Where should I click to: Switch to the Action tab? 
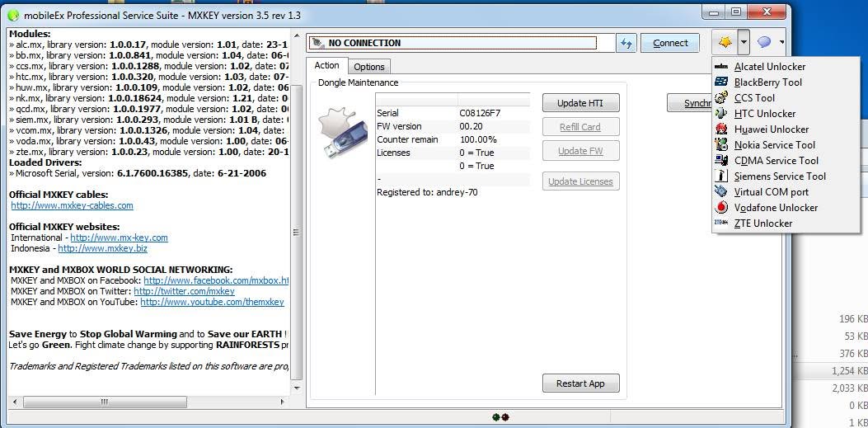pos(326,65)
